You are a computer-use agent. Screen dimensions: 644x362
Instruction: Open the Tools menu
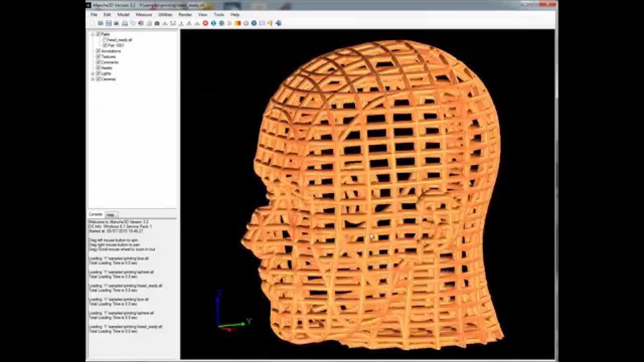[x=219, y=15]
